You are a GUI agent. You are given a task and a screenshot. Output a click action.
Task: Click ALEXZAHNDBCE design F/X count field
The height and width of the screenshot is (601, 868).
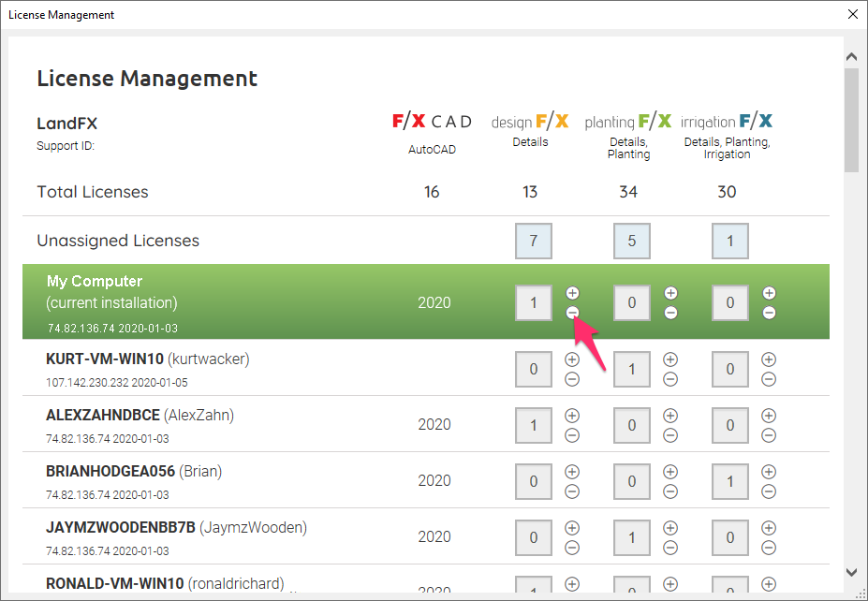(x=534, y=425)
